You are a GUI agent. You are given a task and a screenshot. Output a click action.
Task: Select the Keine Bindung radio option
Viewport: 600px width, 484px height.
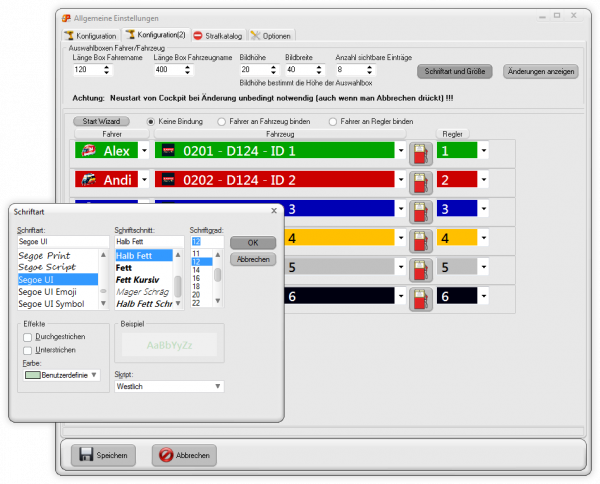[x=151, y=121]
